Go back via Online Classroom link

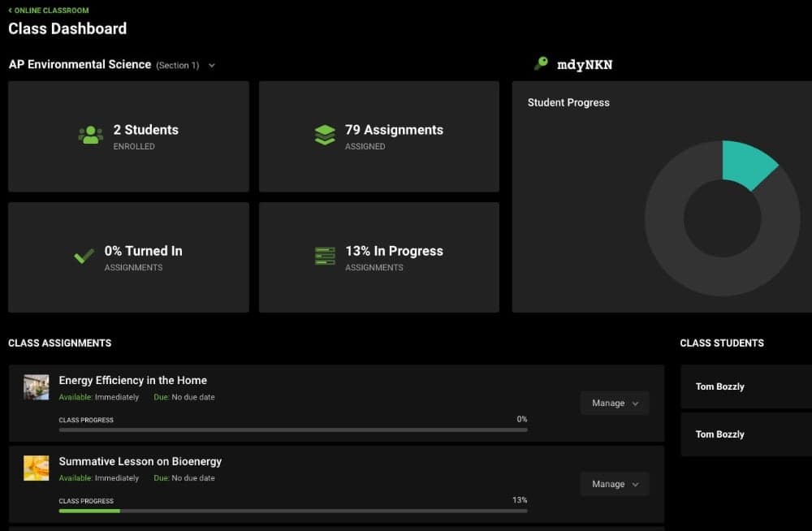52,11
